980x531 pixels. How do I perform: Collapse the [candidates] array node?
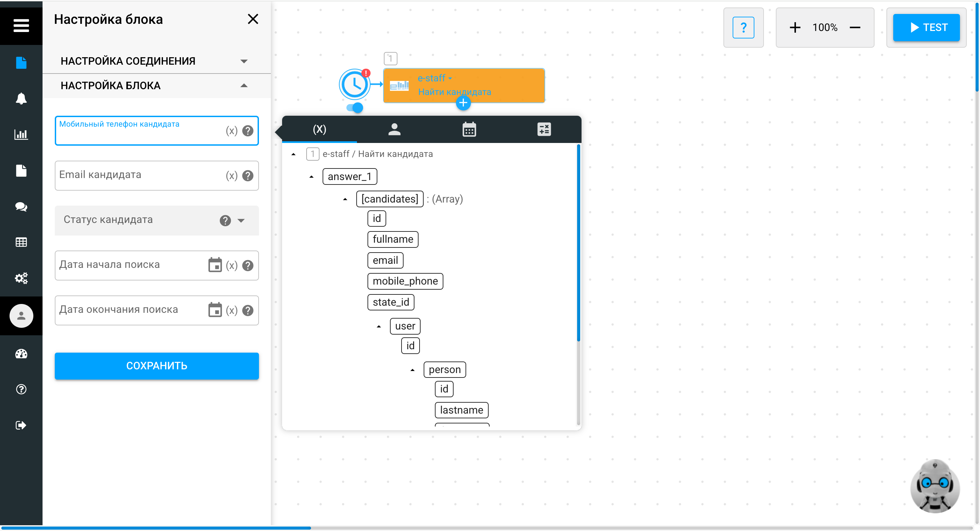[x=345, y=199]
